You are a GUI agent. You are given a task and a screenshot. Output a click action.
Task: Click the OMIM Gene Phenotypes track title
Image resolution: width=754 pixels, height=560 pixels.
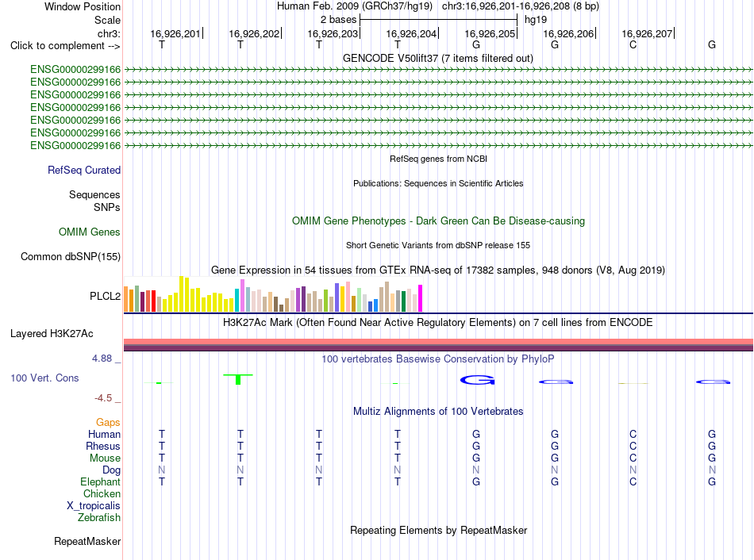(x=438, y=221)
